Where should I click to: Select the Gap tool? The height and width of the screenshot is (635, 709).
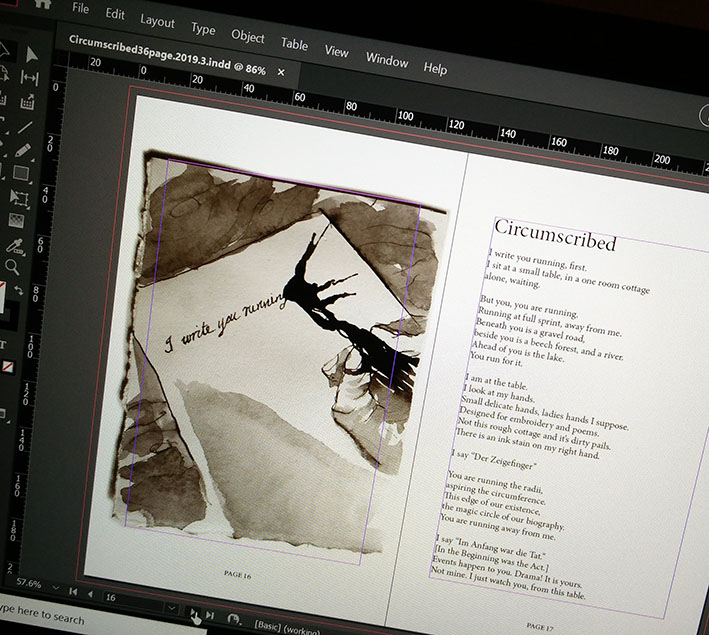(x=30, y=78)
